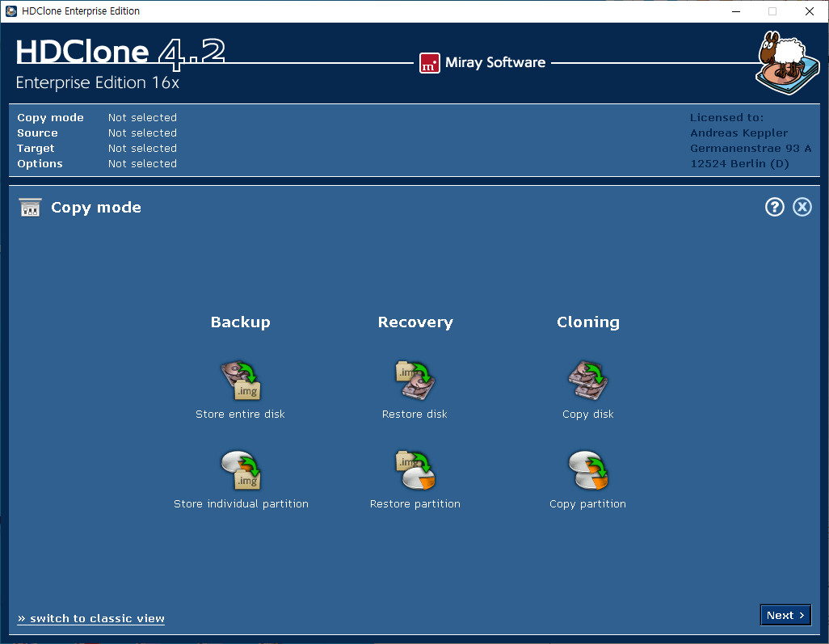Go to the next step with Next button
The width and height of the screenshot is (829, 644).
[785, 615]
